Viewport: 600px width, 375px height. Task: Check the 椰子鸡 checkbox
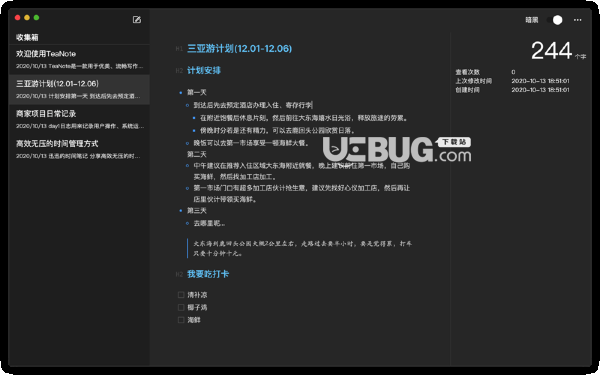pyautogui.click(x=181, y=307)
